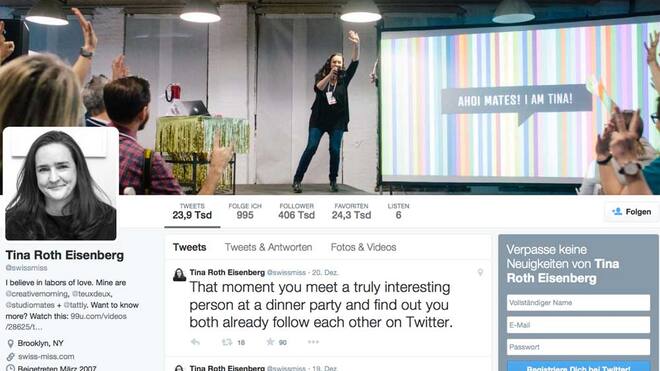The height and width of the screenshot is (371, 660).
Task: Click the Passwort input field
Action: 578,347
